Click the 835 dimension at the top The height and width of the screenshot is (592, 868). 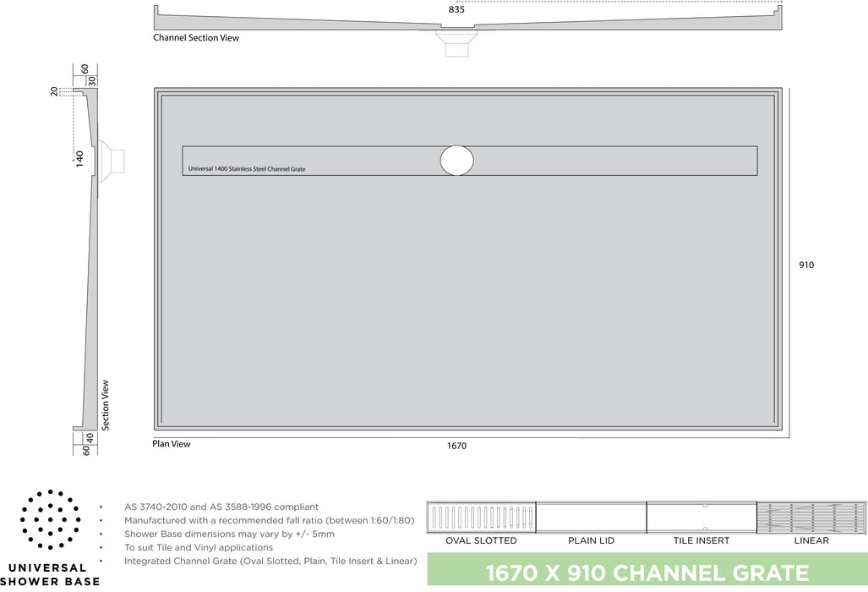pos(456,9)
